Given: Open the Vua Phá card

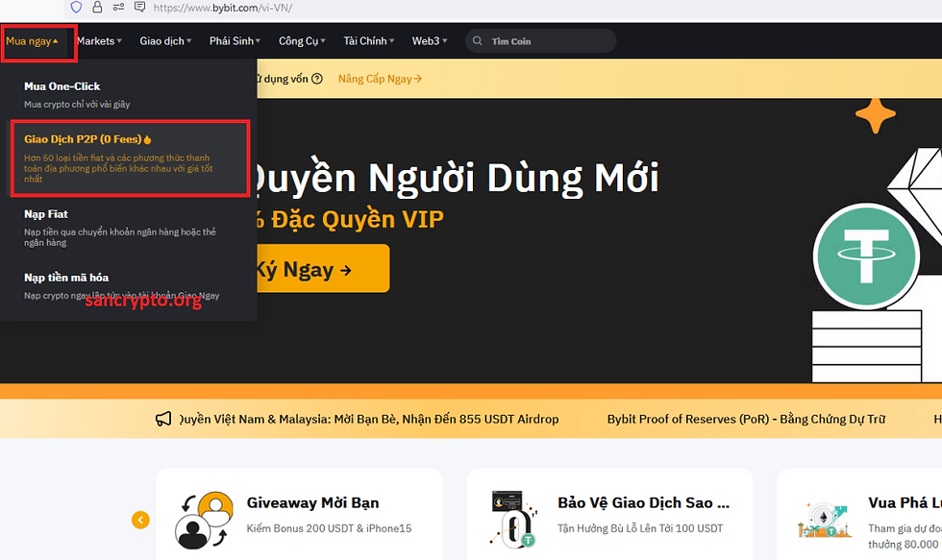Looking at the screenshot, I should 860,515.
